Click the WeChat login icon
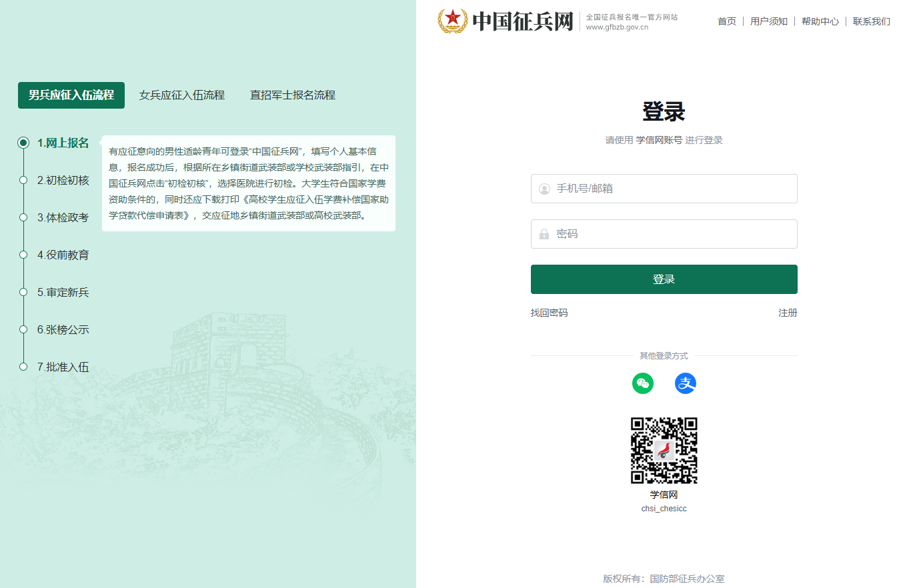903x588 pixels. (643, 383)
